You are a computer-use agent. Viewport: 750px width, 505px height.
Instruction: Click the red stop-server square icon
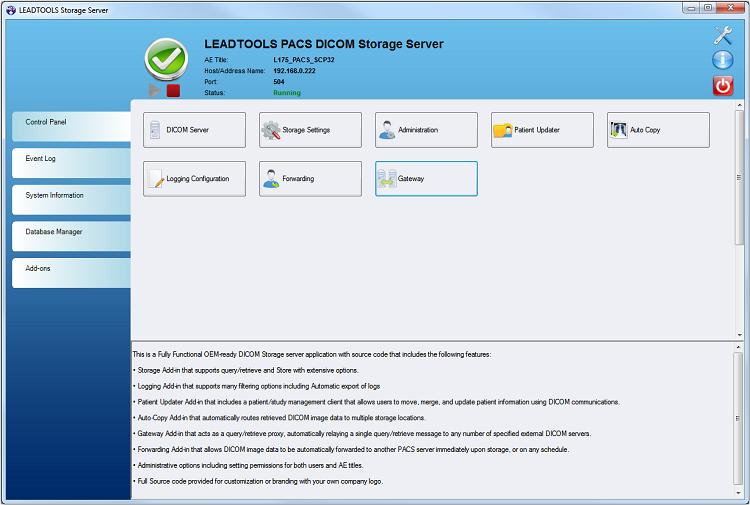[173, 90]
